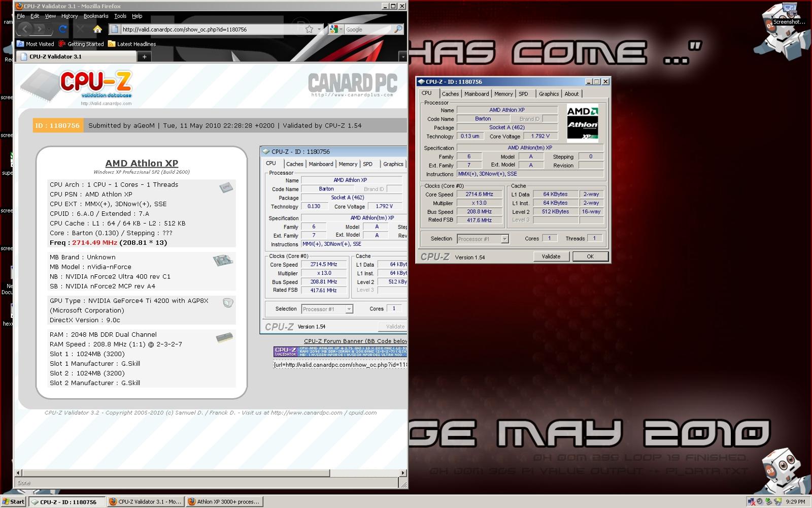Open About tab in CPU-Z window
Screen dimensions: 812x508
(x=571, y=94)
